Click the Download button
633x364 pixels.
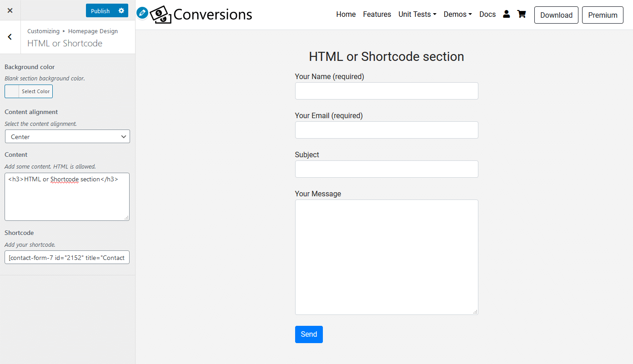[556, 15]
